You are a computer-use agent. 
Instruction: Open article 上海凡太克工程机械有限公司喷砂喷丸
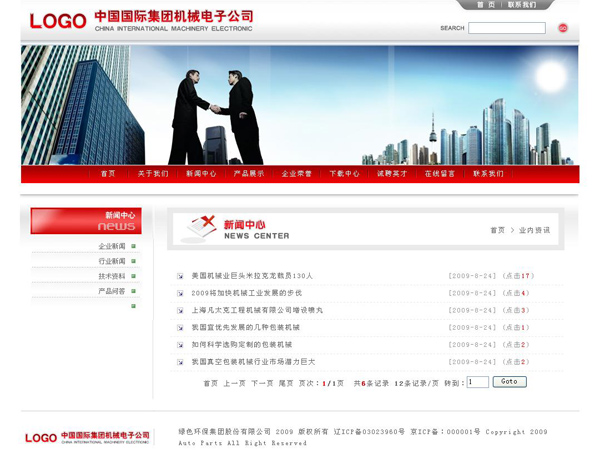click(x=257, y=310)
